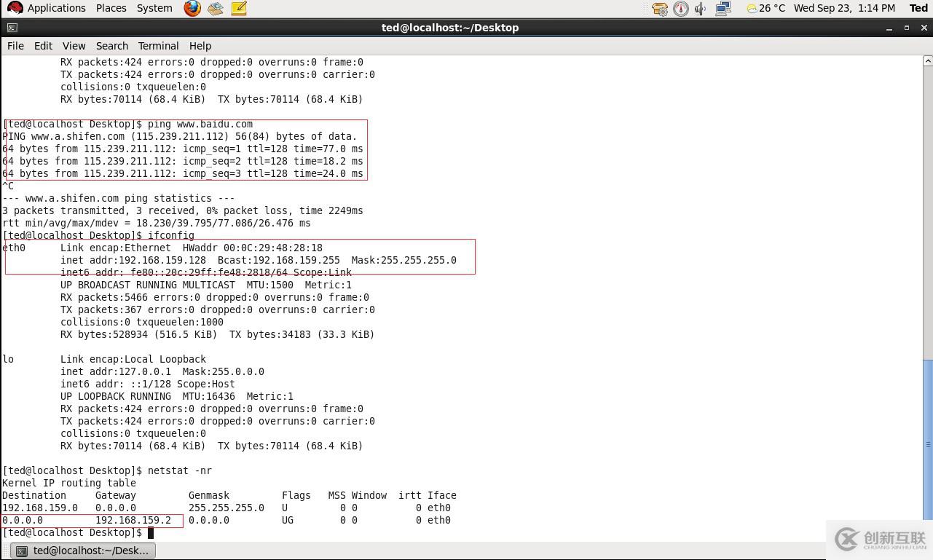933x560 pixels.
Task: Open the System menu in top panel
Action: tap(154, 8)
